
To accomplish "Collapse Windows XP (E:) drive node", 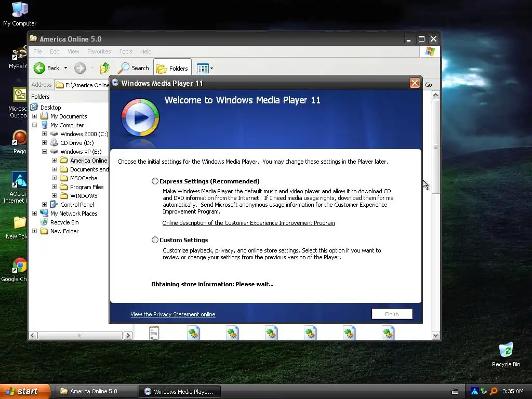I will click(44, 151).
